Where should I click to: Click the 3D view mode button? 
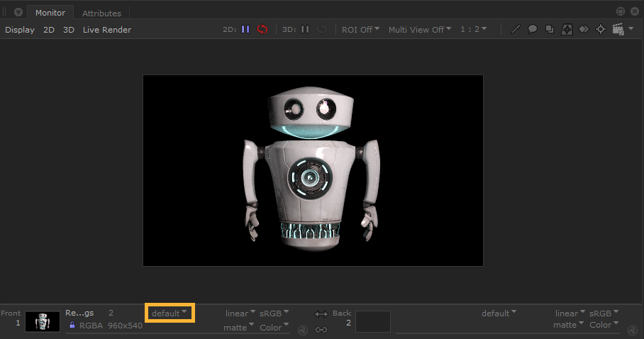tap(69, 30)
